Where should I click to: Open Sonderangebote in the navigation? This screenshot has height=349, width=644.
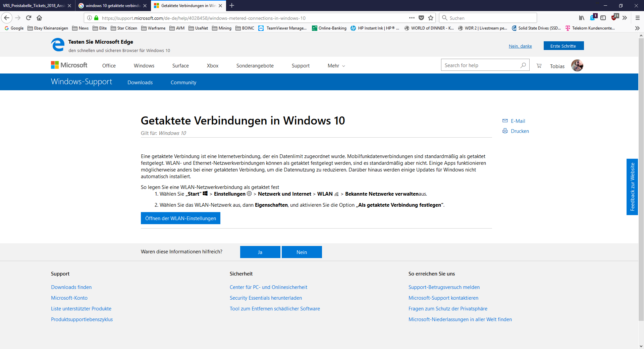(255, 66)
